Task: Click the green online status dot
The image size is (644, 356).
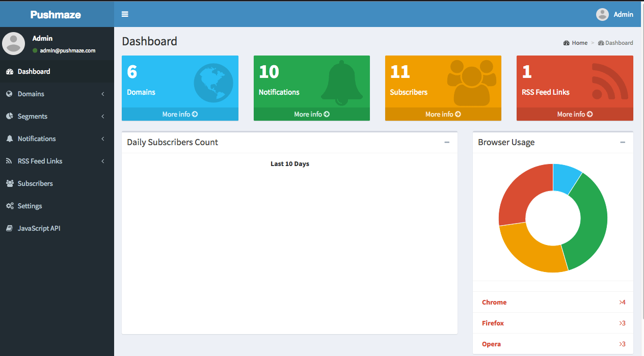Action: click(x=35, y=50)
